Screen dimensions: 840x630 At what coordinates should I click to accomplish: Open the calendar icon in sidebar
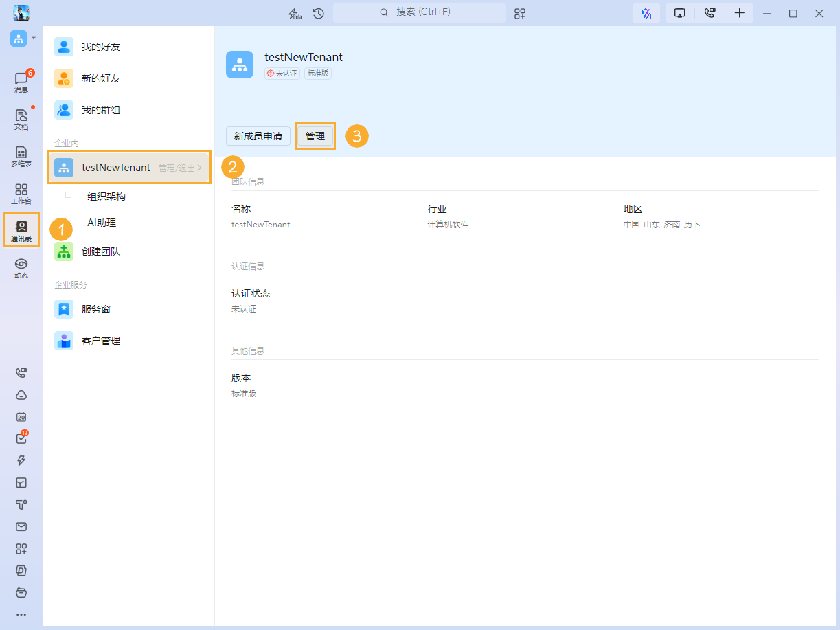pyautogui.click(x=21, y=417)
